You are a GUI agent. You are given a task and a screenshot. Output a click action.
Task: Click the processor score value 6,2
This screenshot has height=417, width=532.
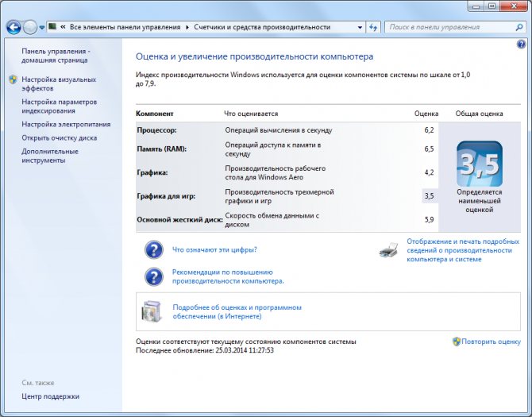point(429,130)
